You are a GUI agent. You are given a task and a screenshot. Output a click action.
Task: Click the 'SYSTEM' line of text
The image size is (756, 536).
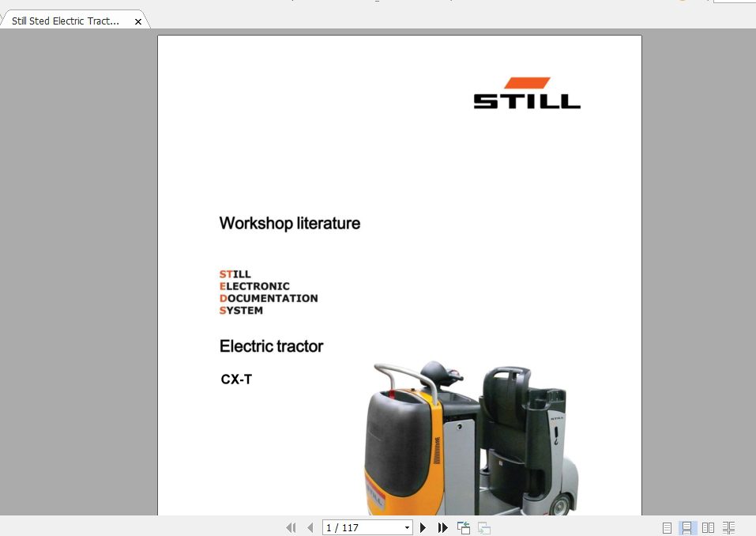tap(241, 310)
